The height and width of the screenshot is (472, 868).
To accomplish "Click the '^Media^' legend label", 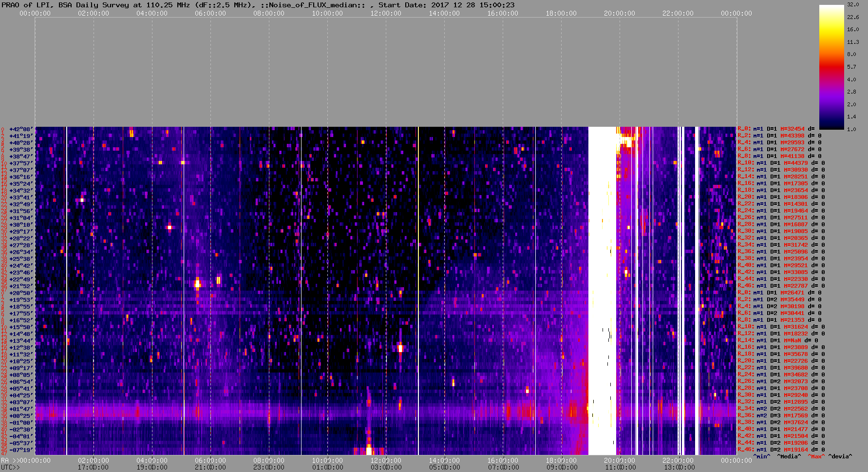I will (789, 456).
